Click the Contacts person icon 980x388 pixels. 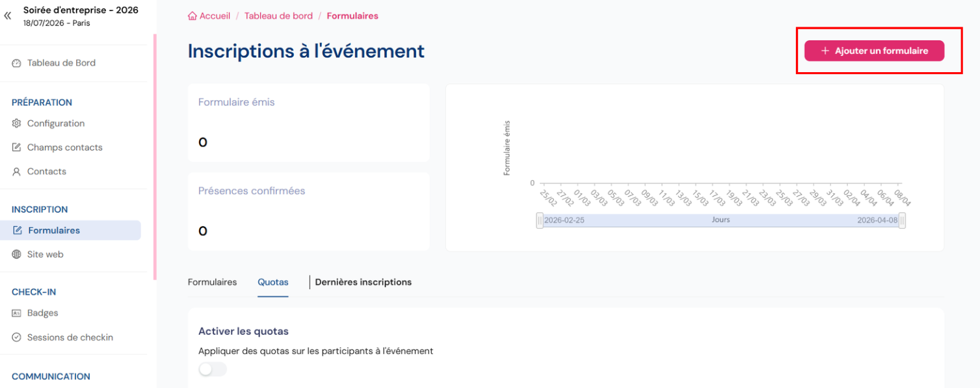[x=17, y=172]
